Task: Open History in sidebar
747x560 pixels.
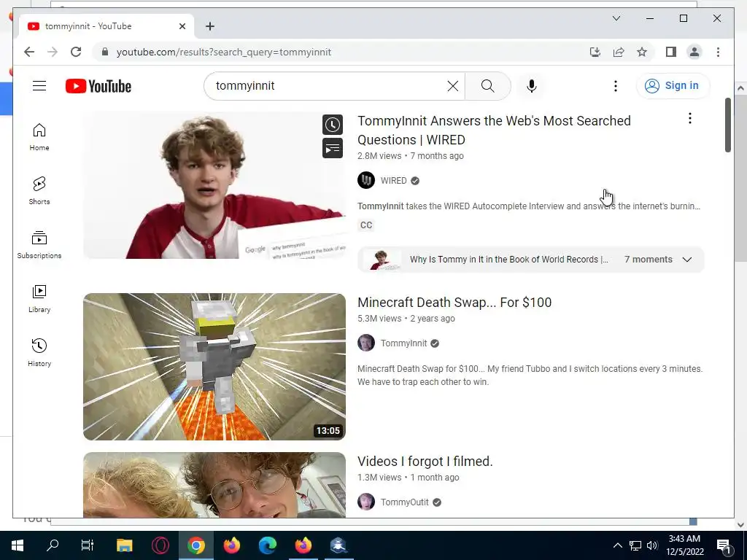Action: tap(39, 352)
